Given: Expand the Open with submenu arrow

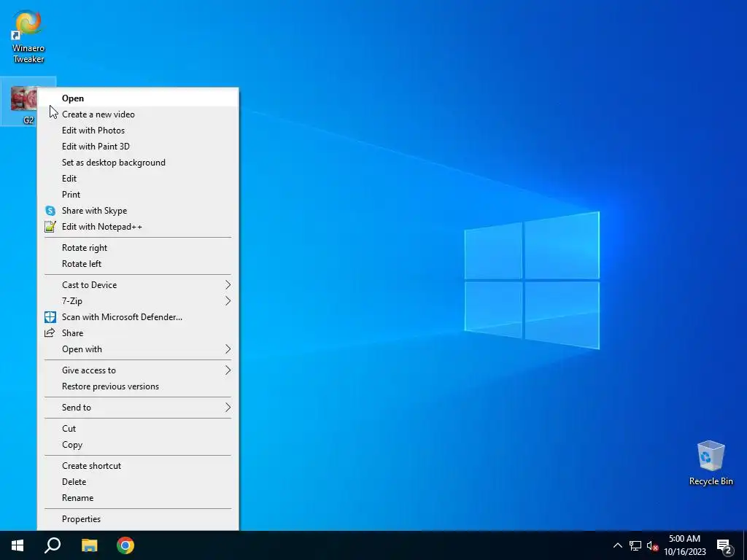Looking at the screenshot, I should point(228,349).
